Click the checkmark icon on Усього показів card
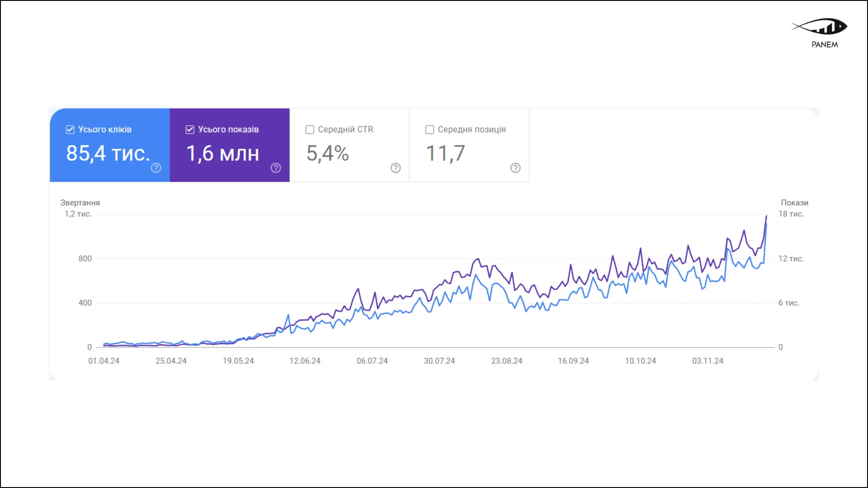Screen dimensions: 868x488 coord(190,129)
